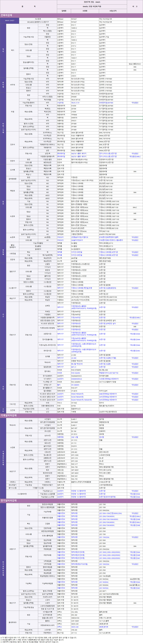
Task: Select model cell IST-N42
Action: 85,403
